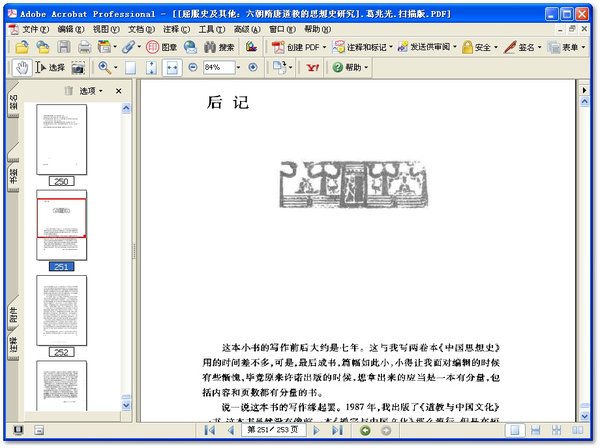
Task: Expand the 创建 PDF dropdown
Action: coord(325,47)
